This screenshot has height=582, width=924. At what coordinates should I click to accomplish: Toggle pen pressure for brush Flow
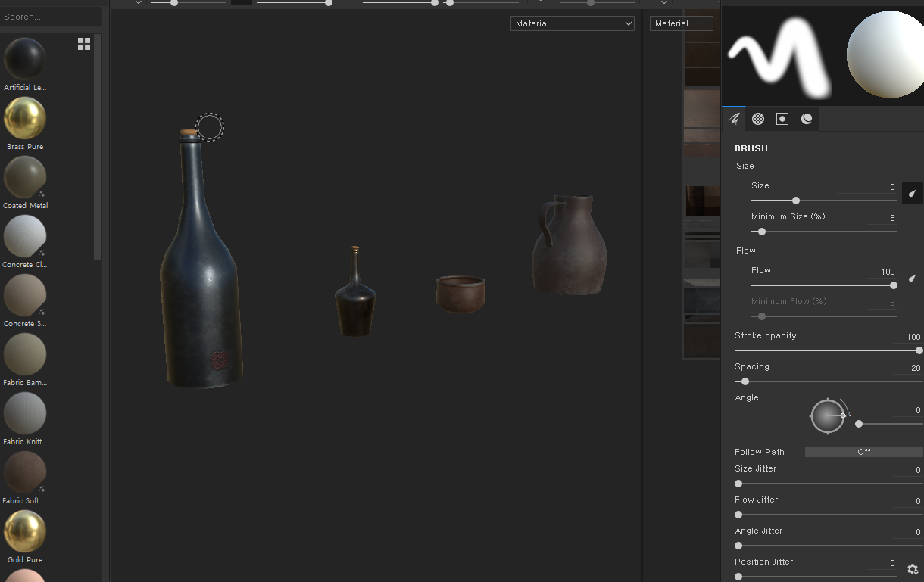tap(912, 278)
